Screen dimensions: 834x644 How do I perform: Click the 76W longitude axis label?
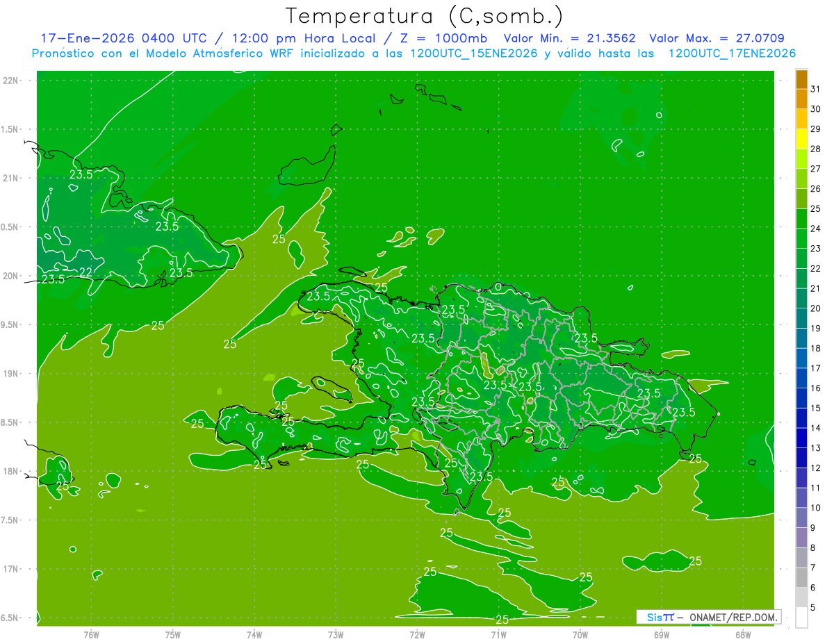pos(91,634)
